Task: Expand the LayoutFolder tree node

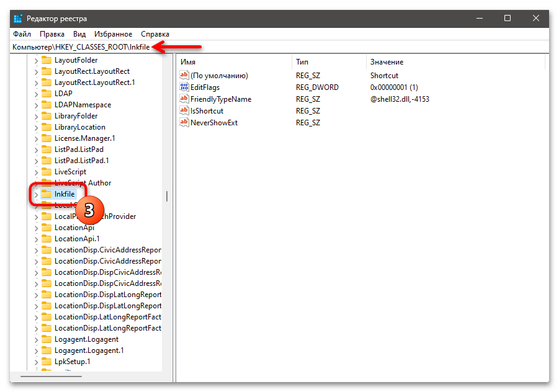Action: pos(35,60)
